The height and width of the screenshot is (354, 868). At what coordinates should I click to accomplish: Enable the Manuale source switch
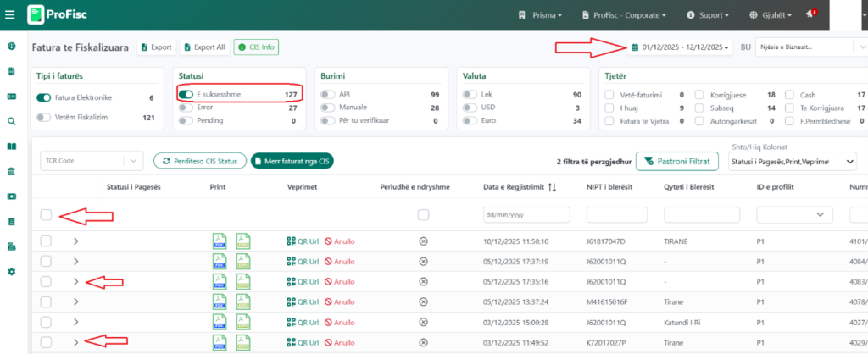pos(328,108)
